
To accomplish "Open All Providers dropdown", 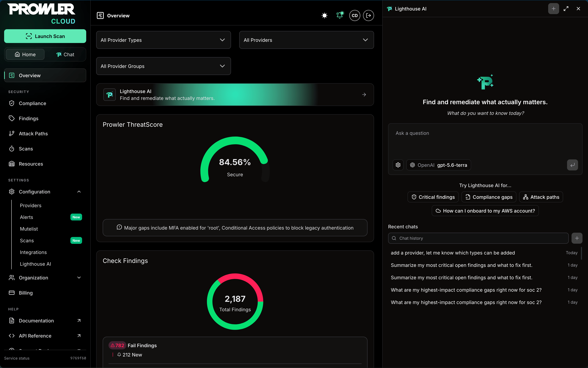I will point(306,40).
